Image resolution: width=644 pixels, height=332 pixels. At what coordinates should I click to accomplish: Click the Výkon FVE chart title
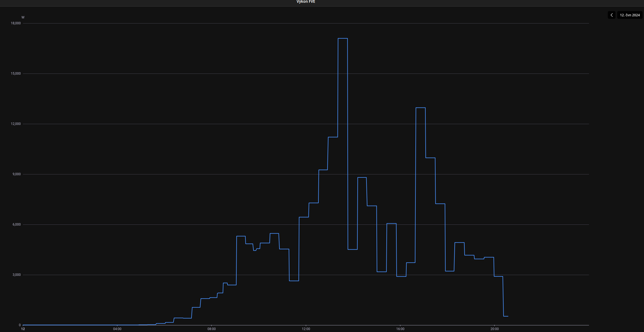306,2
